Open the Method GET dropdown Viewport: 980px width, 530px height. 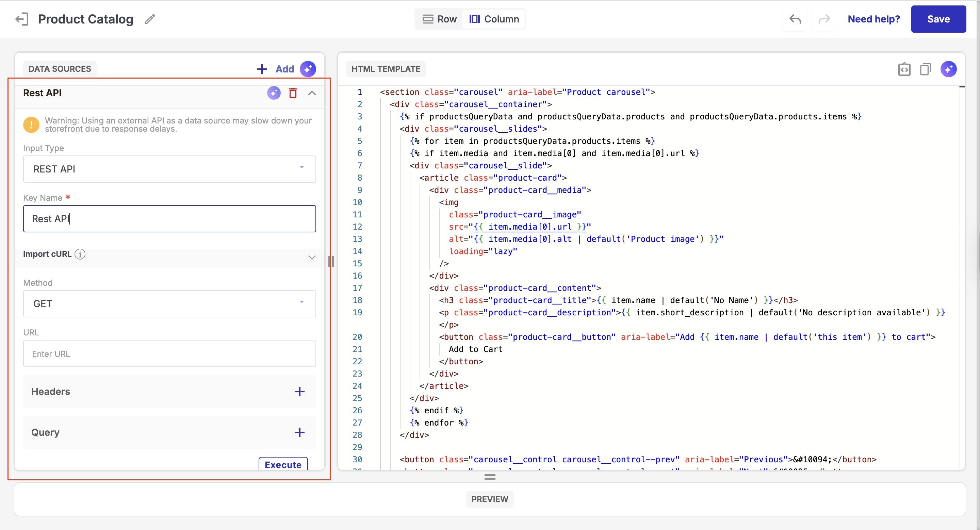169,304
